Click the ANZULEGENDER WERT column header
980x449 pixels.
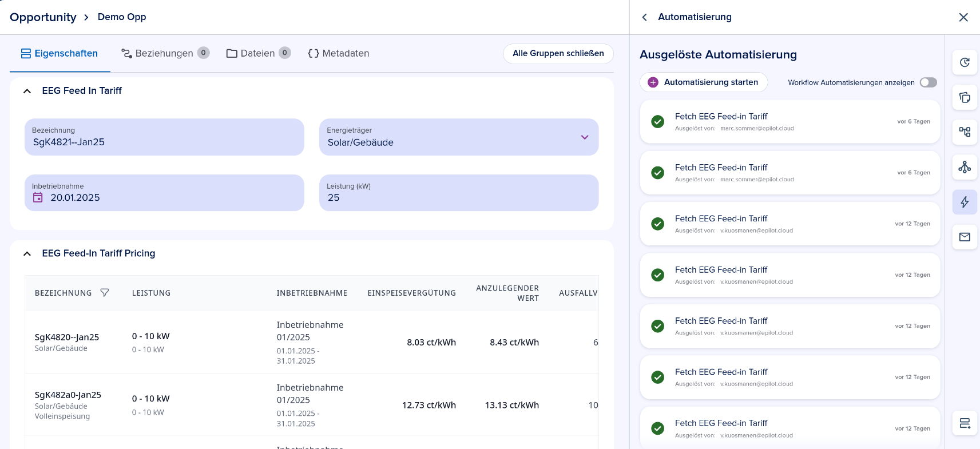pyautogui.click(x=507, y=293)
